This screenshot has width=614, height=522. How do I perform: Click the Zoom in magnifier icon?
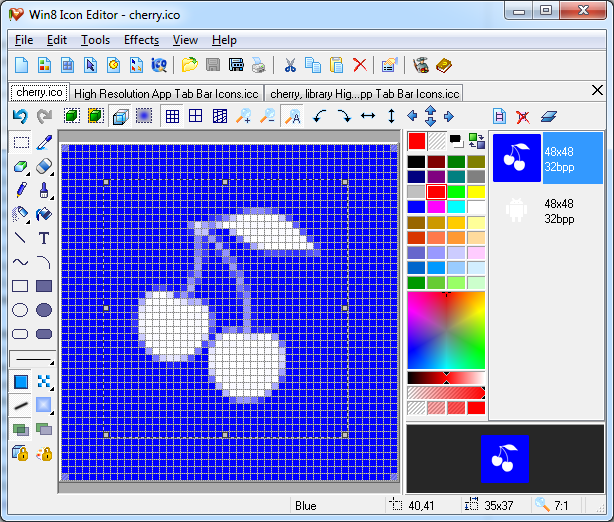243,116
